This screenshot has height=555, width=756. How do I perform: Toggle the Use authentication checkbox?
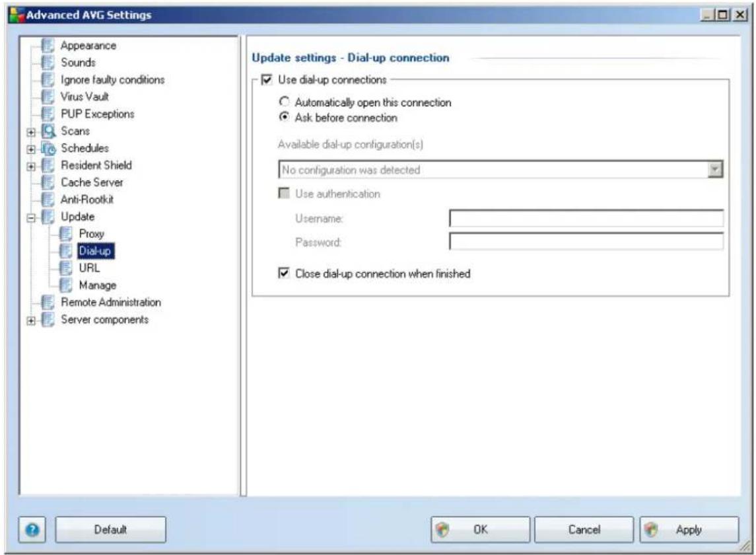point(284,194)
